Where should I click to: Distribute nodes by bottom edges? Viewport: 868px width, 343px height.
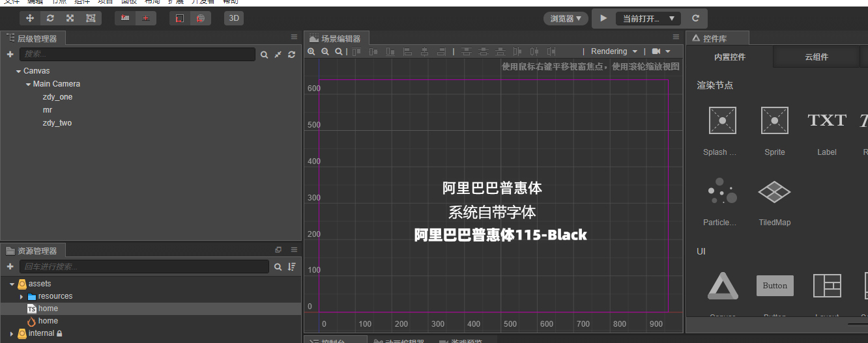click(500, 51)
